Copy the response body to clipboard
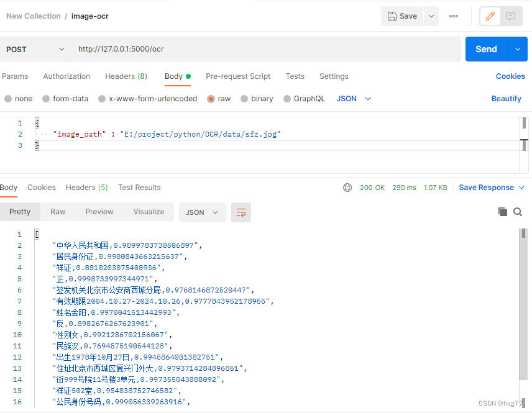This screenshot has width=532, height=413. [x=503, y=211]
